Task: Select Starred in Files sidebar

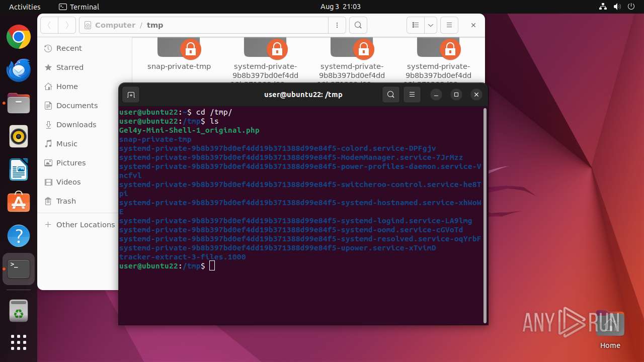Action: tap(85, 67)
